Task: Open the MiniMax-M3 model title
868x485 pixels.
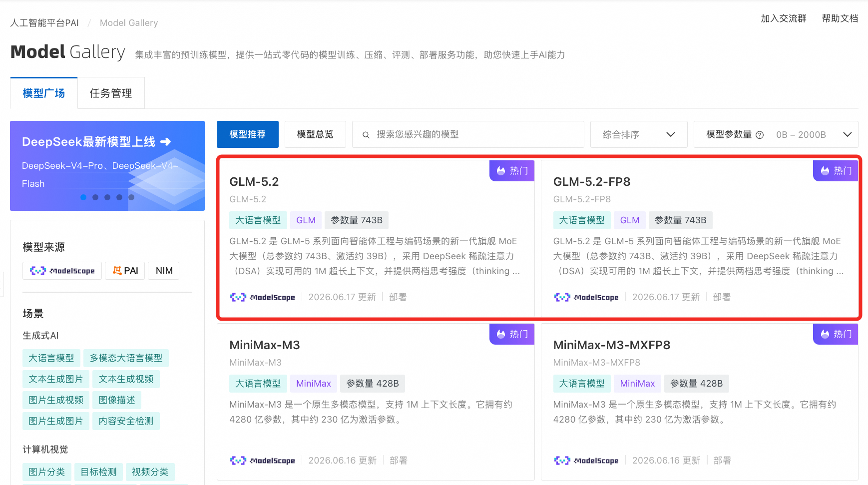Action: 265,345
